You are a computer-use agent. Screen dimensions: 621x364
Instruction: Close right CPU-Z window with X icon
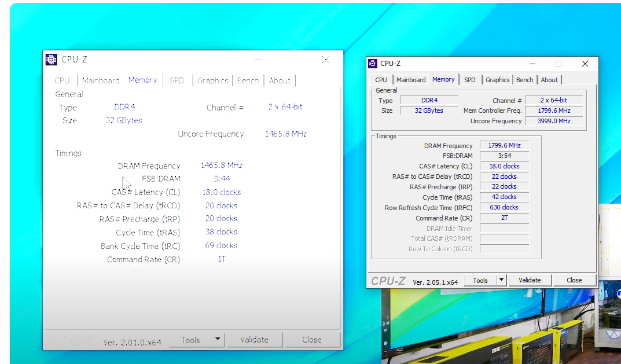coord(585,64)
